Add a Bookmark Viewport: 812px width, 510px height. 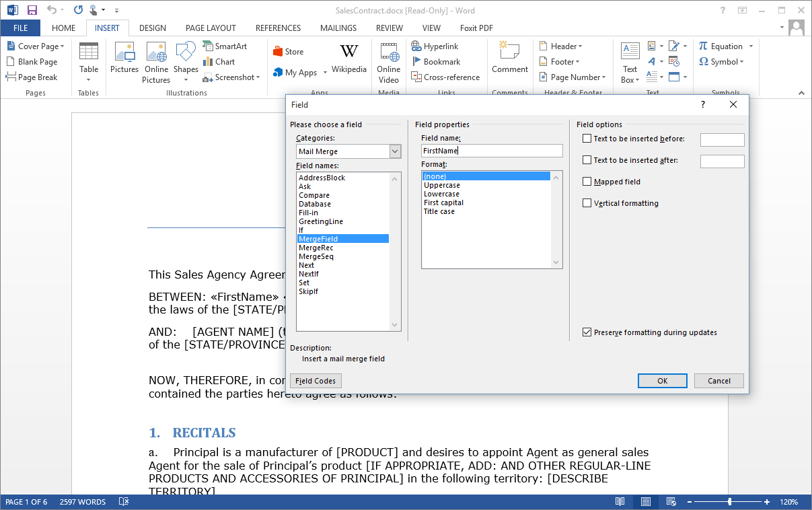click(x=438, y=61)
